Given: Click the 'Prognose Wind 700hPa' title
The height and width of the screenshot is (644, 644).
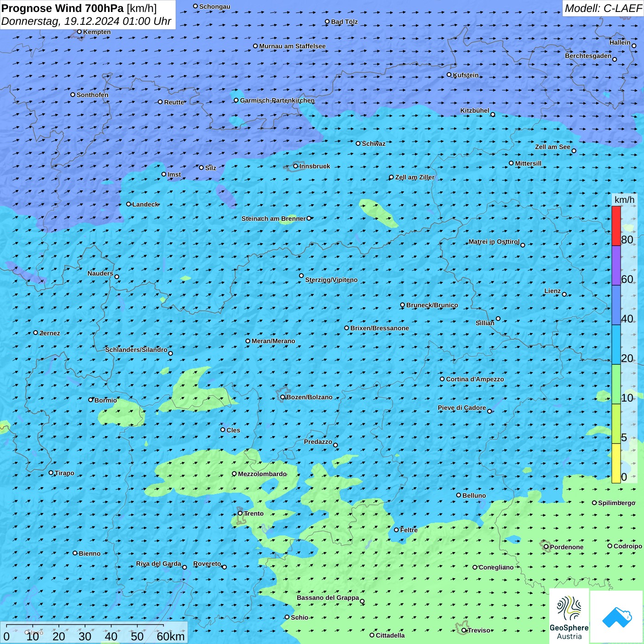Looking at the screenshot, I should 63,8.
